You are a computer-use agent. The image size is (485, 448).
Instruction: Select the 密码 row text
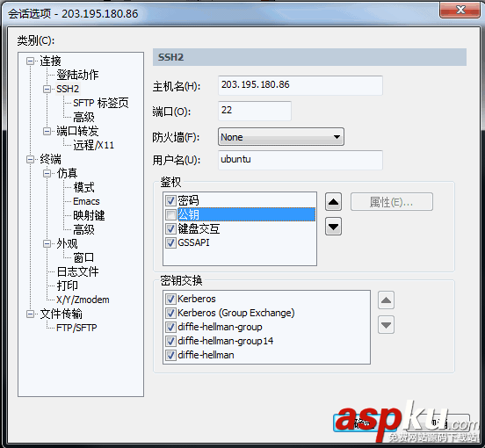pos(188,200)
